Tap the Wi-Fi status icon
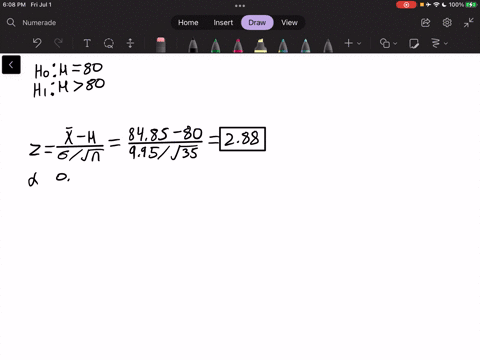Image resolution: width=480 pixels, height=360 pixels. [436, 5]
